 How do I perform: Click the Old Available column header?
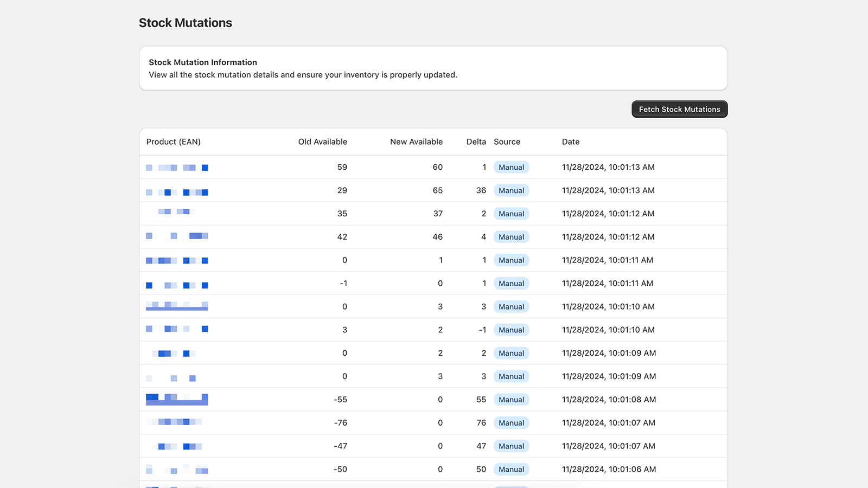click(322, 142)
